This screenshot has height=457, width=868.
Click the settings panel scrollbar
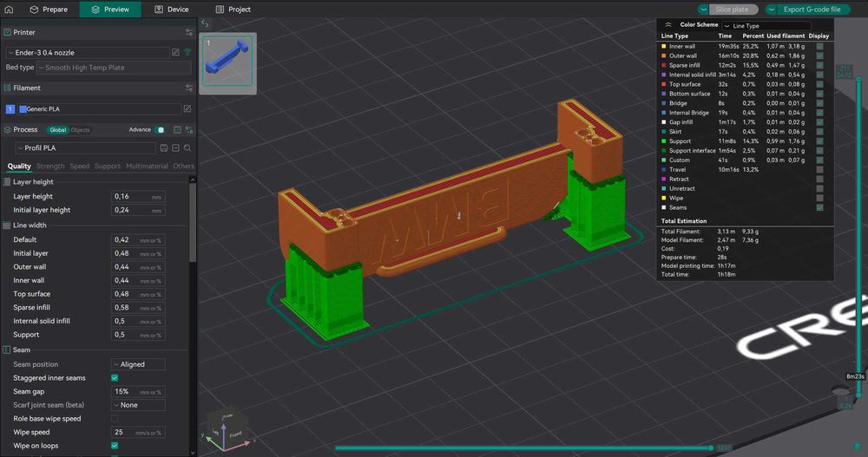coord(193,221)
